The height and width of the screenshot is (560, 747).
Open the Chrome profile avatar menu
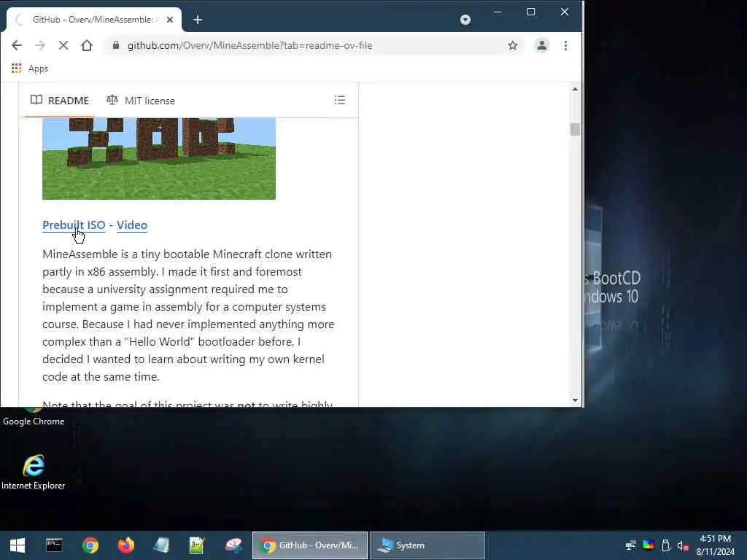[542, 46]
